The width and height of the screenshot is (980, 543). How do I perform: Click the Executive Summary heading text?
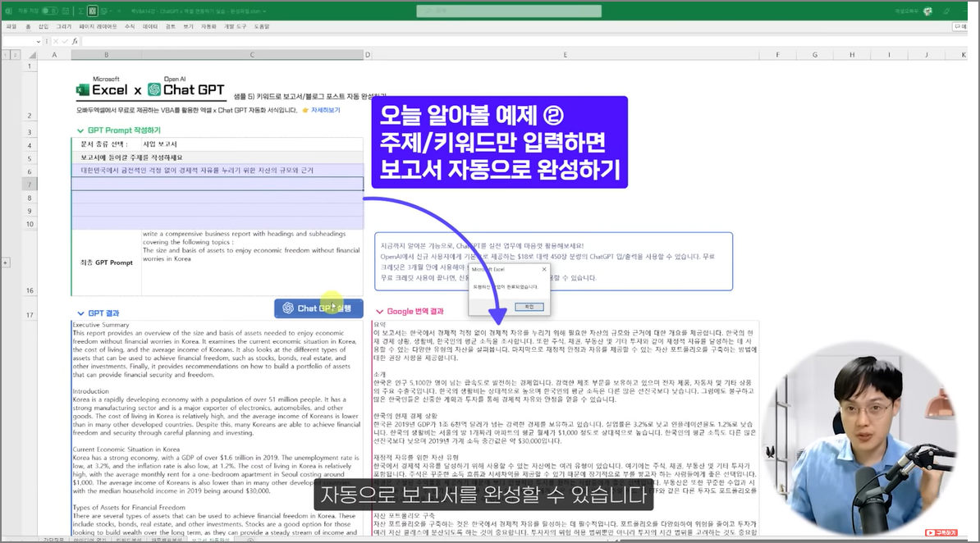101,325
